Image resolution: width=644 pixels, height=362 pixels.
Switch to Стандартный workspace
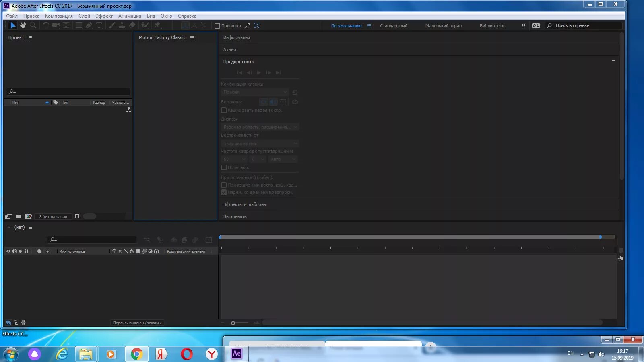(394, 26)
